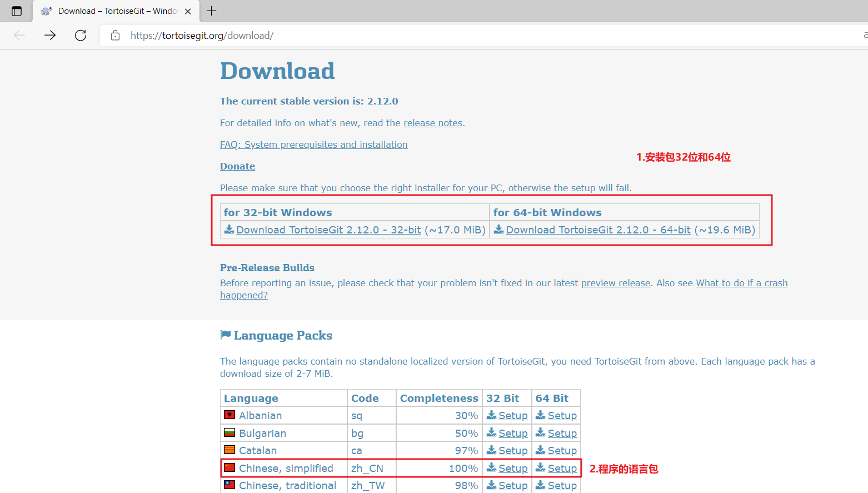Download TortoiseGit 2.12.0 32-bit installer

[328, 230]
